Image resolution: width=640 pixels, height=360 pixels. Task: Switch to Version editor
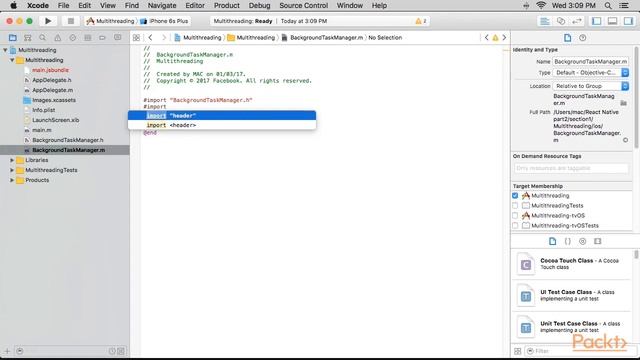point(577,21)
